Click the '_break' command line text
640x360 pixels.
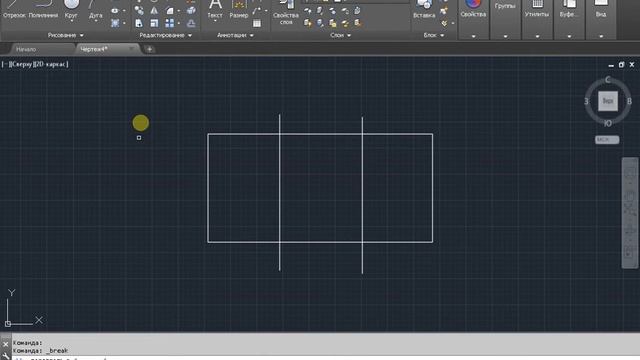[x=57, y=351]
